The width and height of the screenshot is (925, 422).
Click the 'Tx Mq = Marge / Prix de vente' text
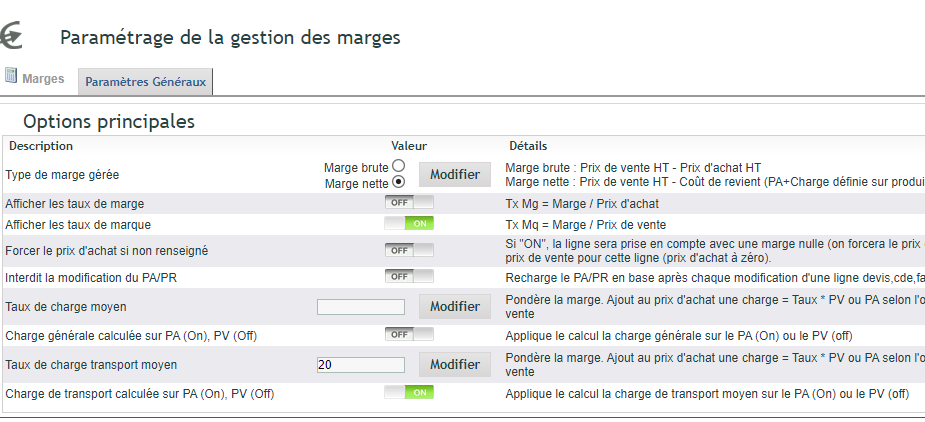point(586,225)
